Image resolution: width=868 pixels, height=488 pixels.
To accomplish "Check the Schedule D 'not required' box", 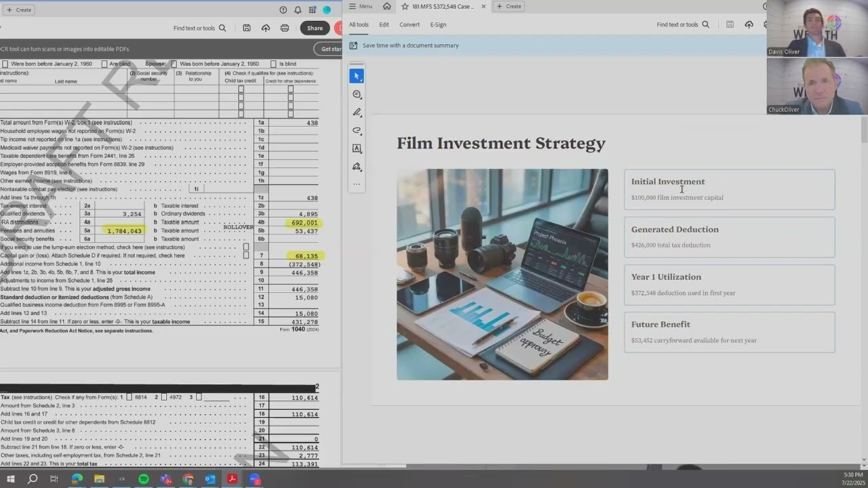I will tap(245, 256).
